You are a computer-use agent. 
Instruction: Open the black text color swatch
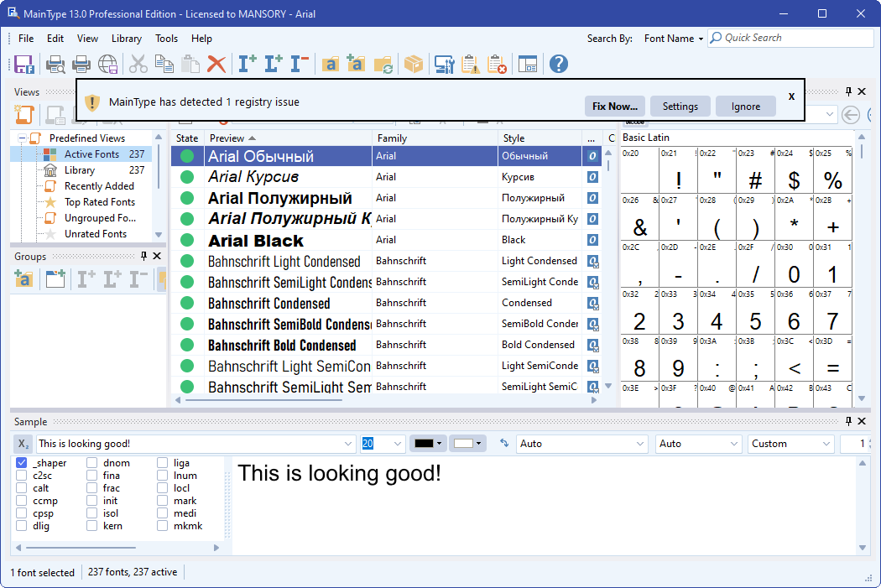pos(428,444)
